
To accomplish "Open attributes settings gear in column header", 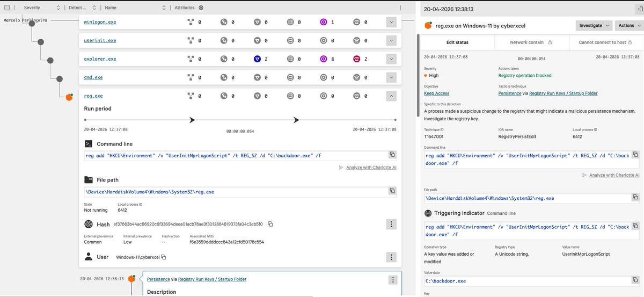I will coord(201,8).
